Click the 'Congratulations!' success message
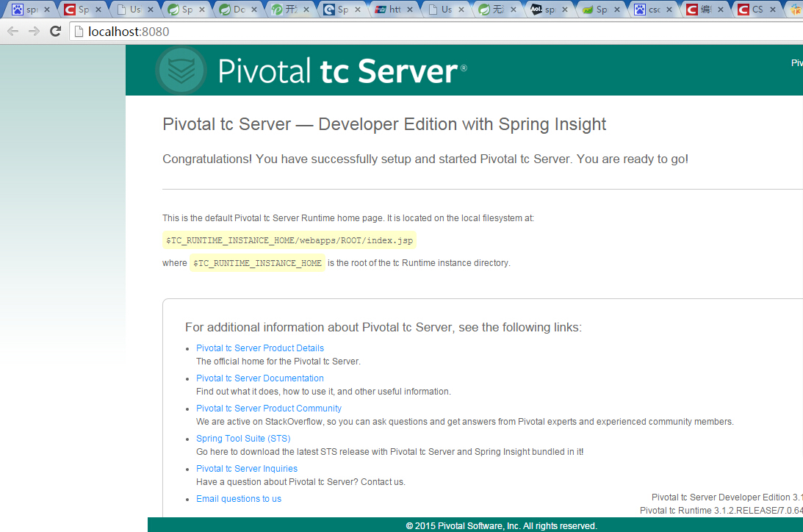This screenshot has width=803, height=532. [425, 159]
